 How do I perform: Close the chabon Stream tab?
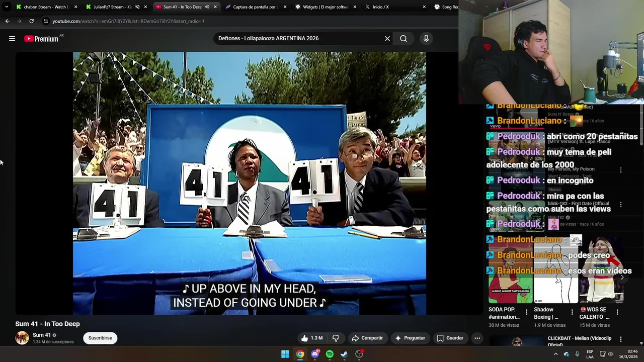tap(76, 7)
